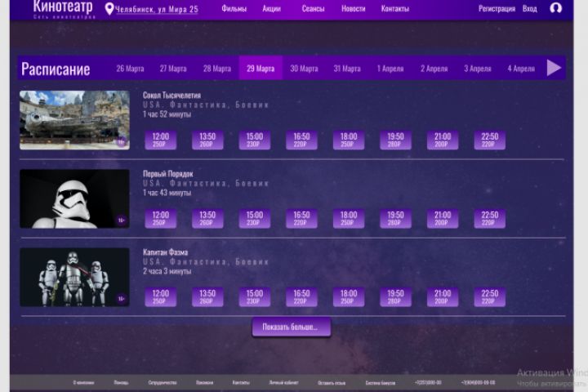The width and height of the screenshot is (588, 392).
Task: Click the next dates arrow in schedule
Action: (x=554, y=68)
